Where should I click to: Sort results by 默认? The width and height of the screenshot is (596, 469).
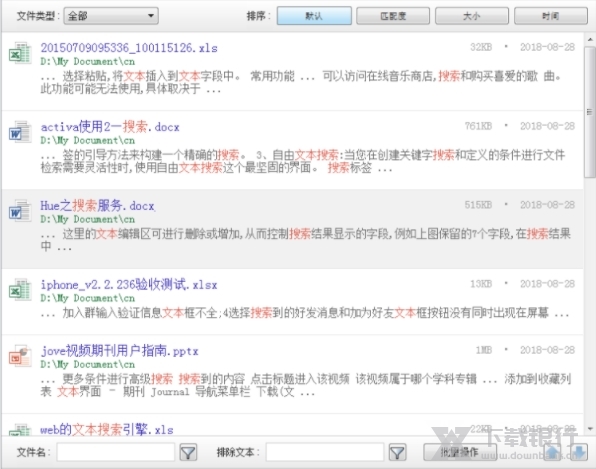coord(314,16)
